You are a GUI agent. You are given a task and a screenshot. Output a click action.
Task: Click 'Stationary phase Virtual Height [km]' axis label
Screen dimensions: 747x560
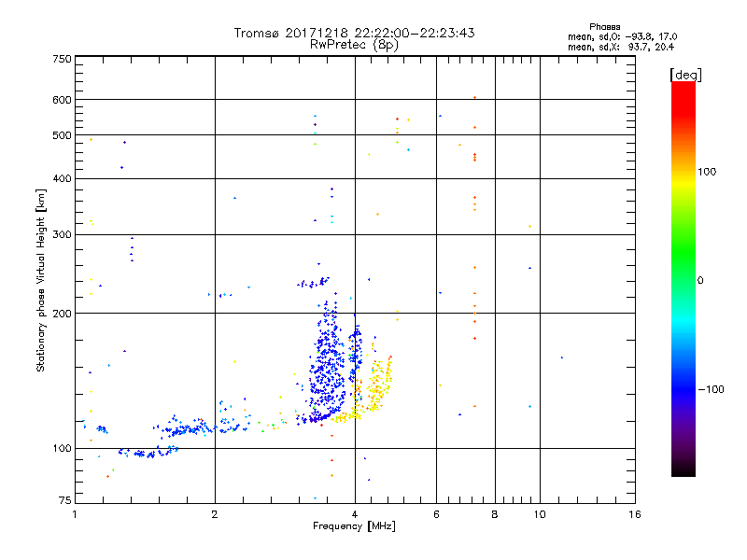41,280
